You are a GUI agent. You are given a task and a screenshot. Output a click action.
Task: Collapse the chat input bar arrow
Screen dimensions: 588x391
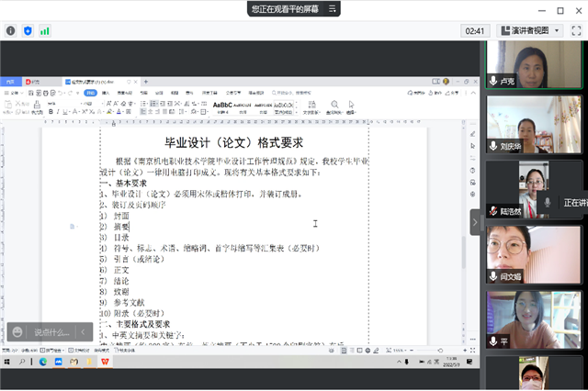point(83,331)
